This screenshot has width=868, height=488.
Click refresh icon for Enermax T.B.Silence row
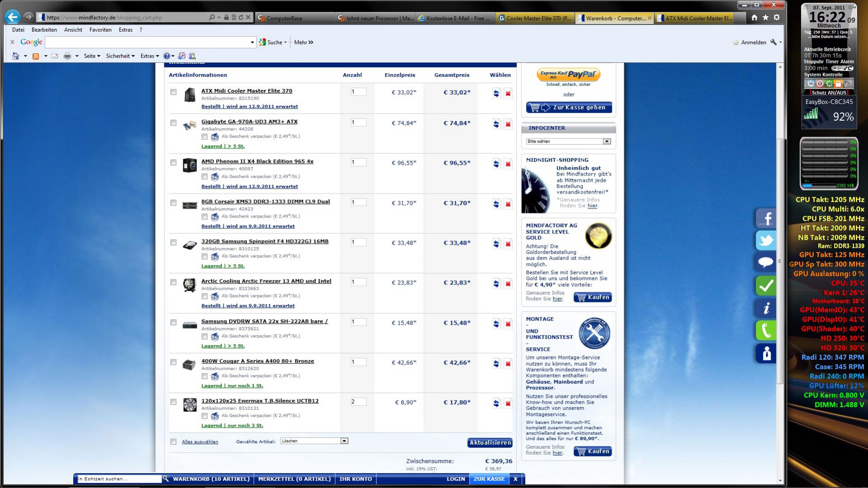tap(496, 404)
